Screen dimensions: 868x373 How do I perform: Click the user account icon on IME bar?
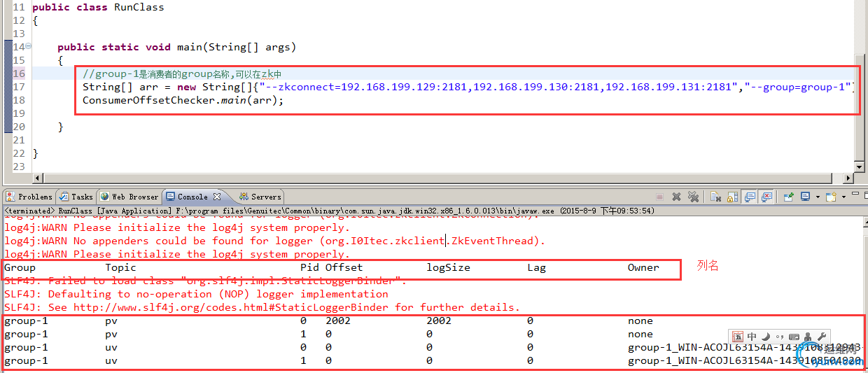pyautogui.click(x=808, y=337)
